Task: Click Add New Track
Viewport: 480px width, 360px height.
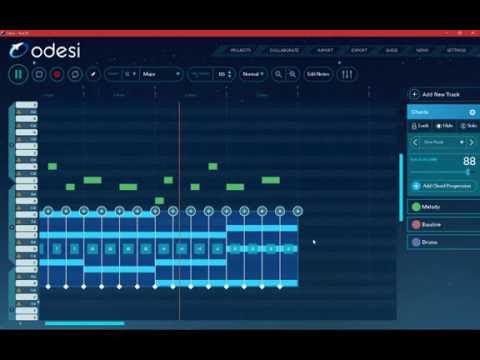Action: (x=441, y=95)
